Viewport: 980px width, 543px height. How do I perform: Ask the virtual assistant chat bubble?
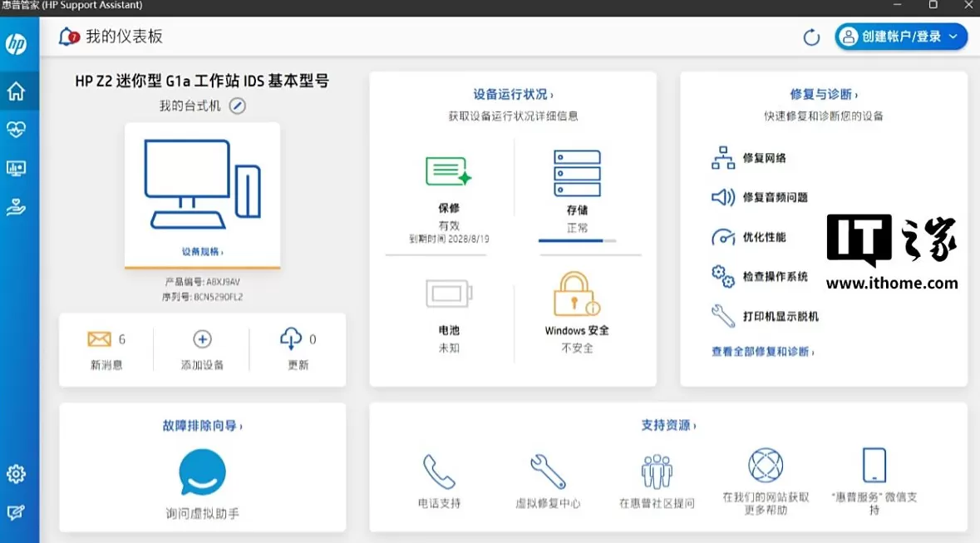pyautogui.click(x=202, y=472)
